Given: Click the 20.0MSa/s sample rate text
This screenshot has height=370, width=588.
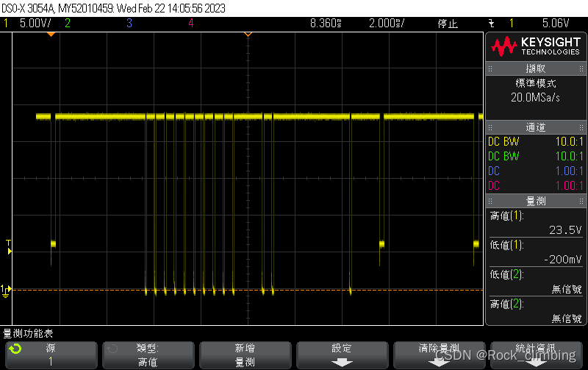Looking at the screenshot, I should [535, 98].
